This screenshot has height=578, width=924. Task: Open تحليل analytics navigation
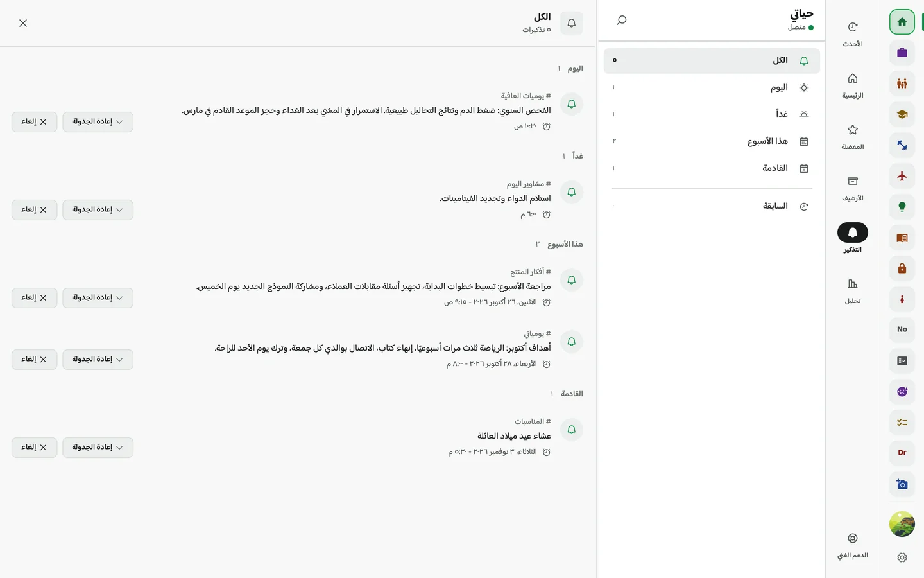pyautogui.click(x=852, y=291)
